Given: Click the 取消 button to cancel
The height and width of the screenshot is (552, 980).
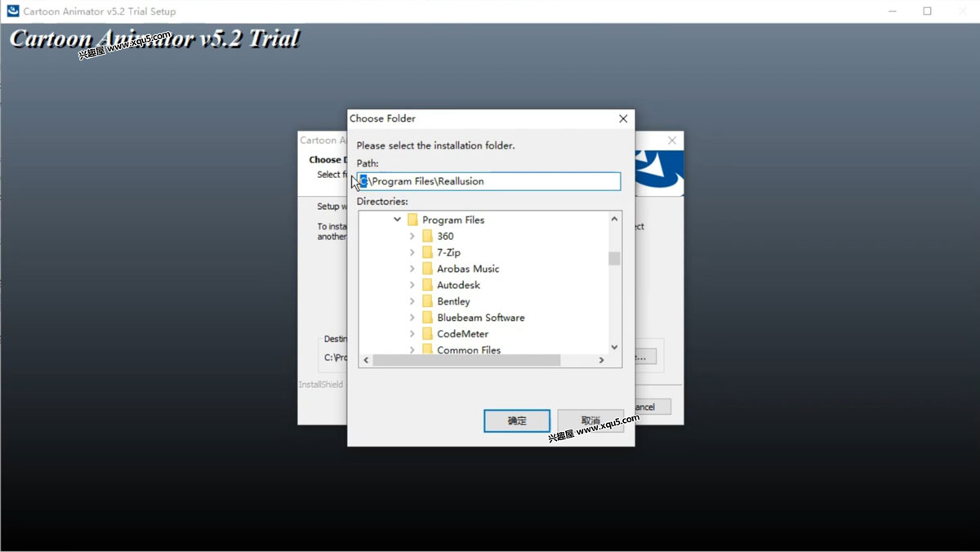Looking at the screenshot, I should tap(590, 421).
